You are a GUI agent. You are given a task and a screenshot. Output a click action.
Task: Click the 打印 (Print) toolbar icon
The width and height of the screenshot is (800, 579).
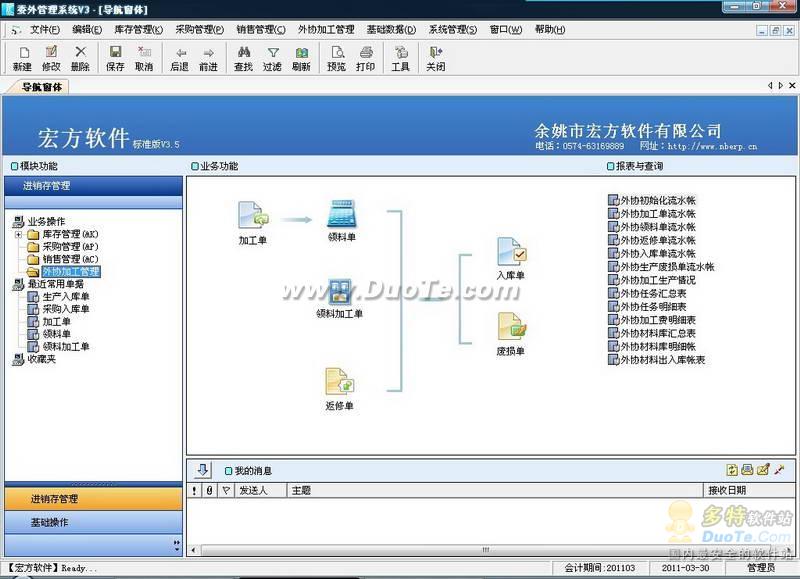point(365,58)
